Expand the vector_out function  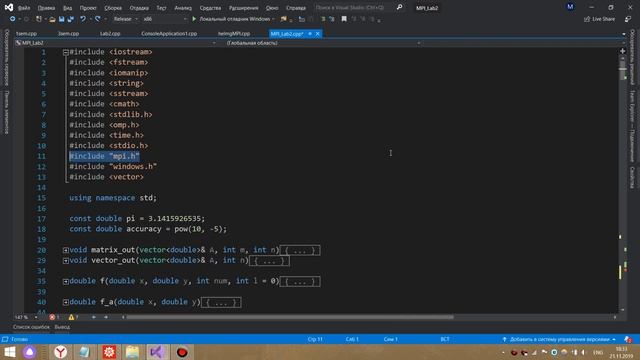pyautogui.click(x=65, y=260)
